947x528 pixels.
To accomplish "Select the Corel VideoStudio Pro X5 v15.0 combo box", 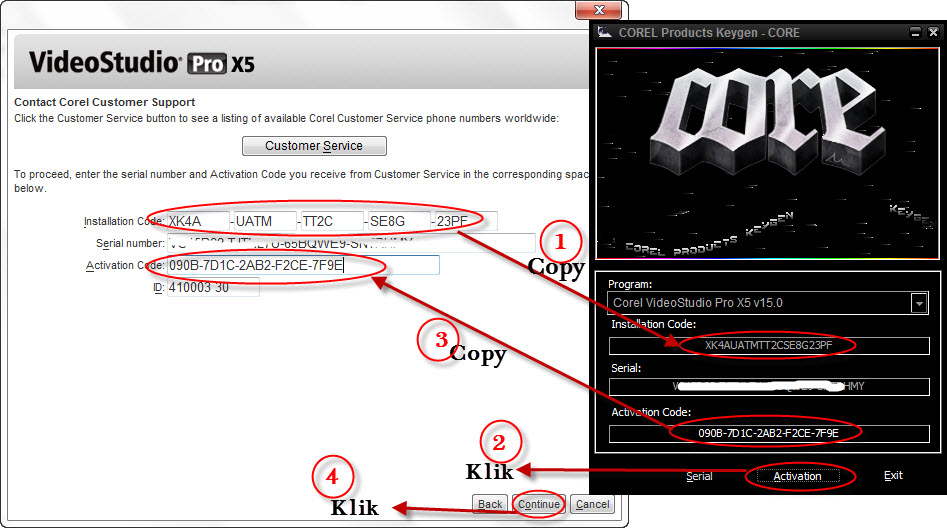I will click(x=768, y=303).
